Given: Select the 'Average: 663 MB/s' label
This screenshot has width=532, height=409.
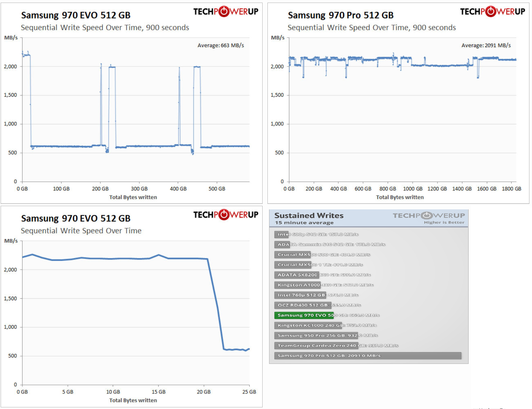Looking at the screenshot, I should (x=221, y=45).
